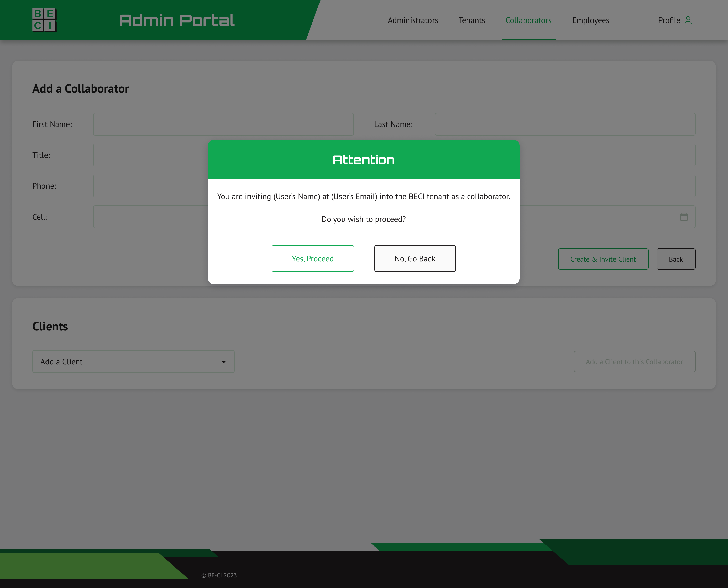Confirm with Yes, Proceed button
The width and height of the screenshot is (728, 588).
point(312,258)
